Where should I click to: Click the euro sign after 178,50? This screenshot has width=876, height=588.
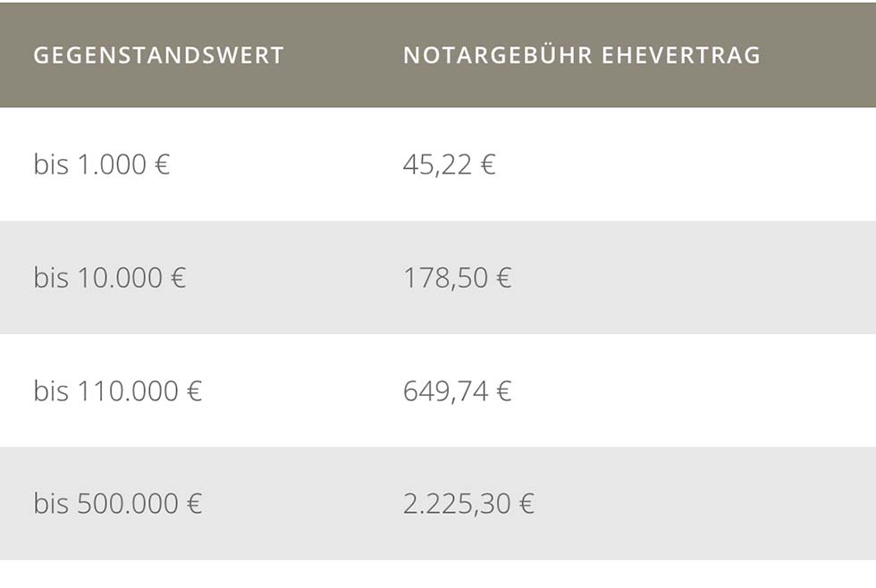point(504,278)
